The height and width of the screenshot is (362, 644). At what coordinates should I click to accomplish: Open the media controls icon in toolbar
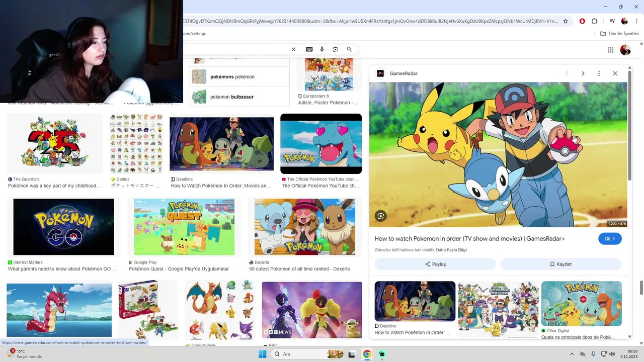point(612,21)
